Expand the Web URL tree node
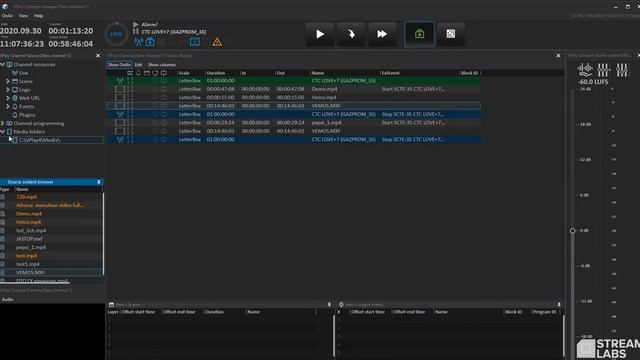640x360 pixels. pos(8,98)
